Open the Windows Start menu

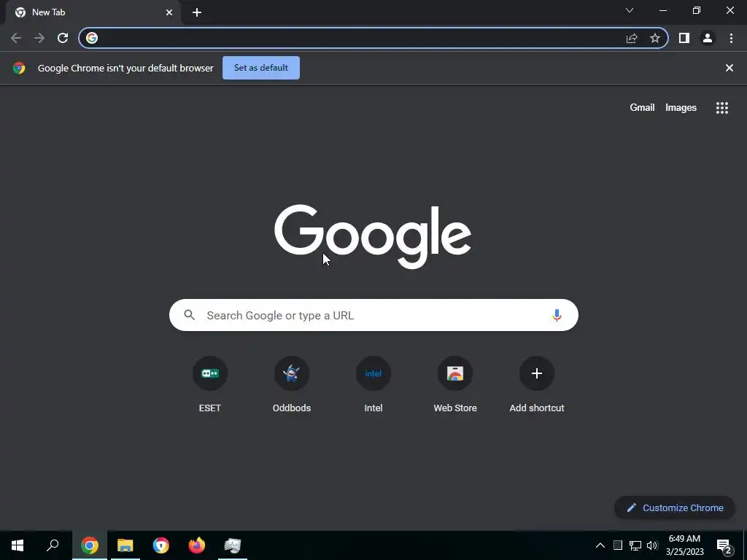pos(18,545)
